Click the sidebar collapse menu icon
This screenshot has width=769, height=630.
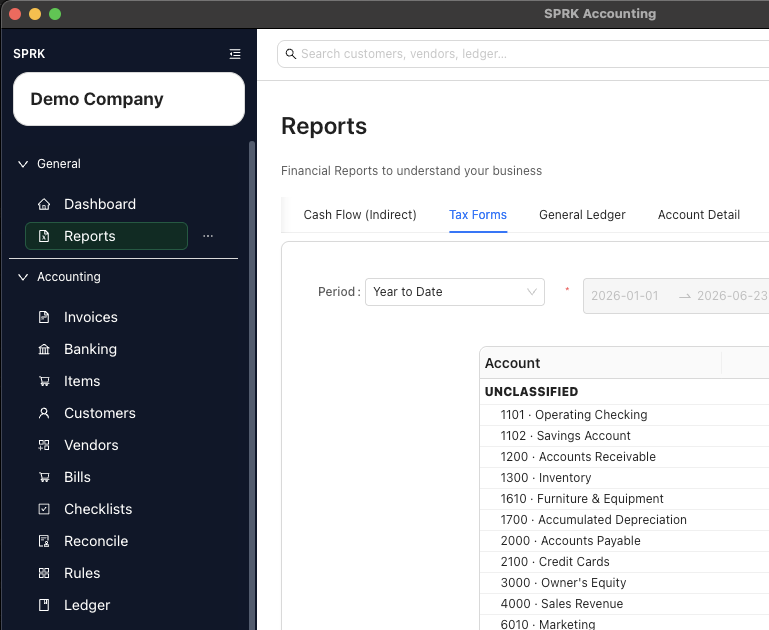pos(235,54)
